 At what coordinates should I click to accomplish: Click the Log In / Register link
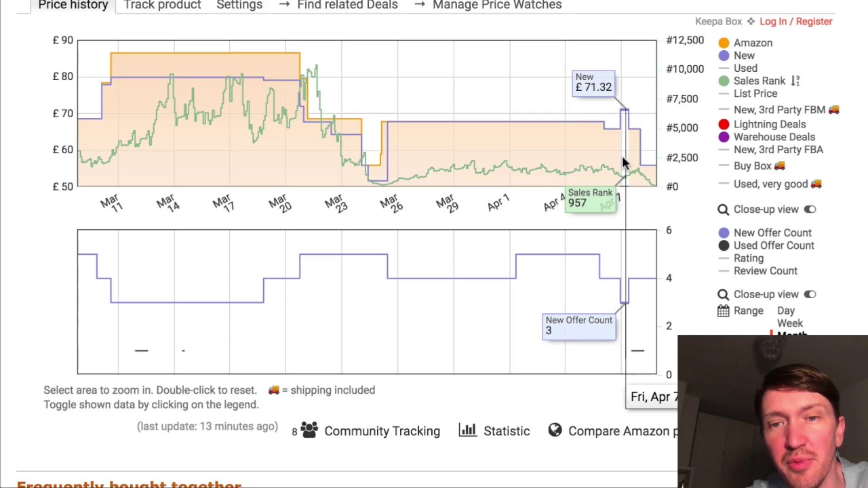click(x=795, y=21)
